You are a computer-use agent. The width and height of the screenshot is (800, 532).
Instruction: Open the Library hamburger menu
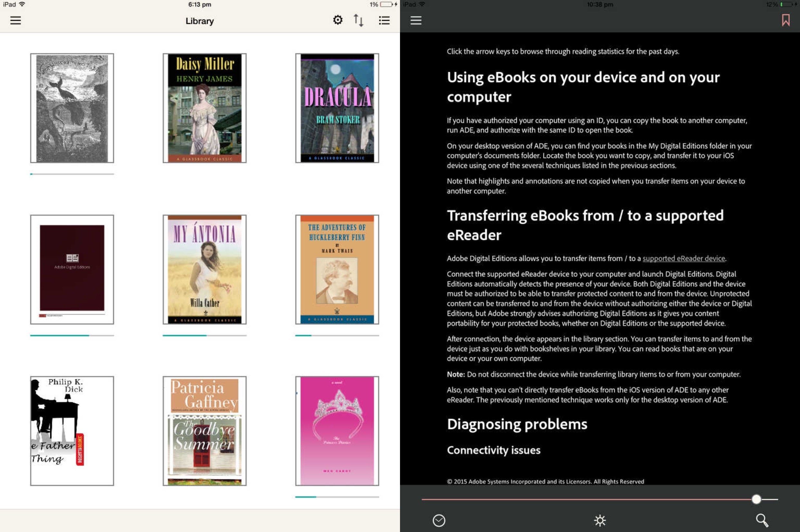click(x=15, y=20)
